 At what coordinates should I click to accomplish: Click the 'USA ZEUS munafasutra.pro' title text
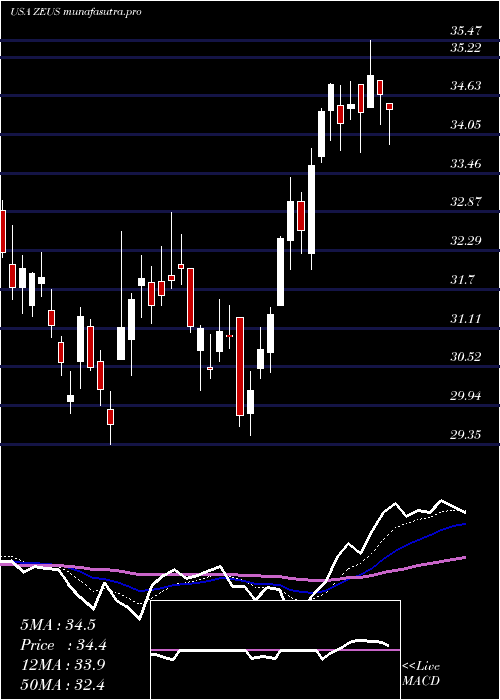click(76, 12)
